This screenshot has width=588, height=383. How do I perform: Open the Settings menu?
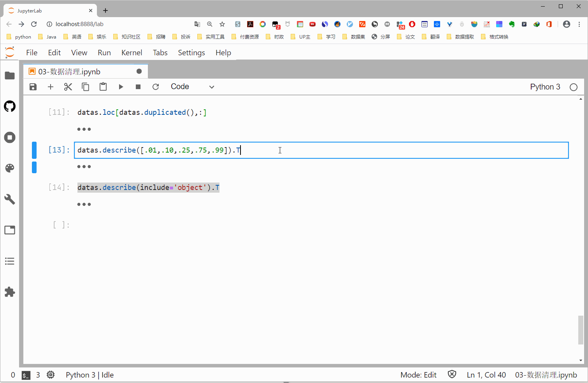click(191, 53)
